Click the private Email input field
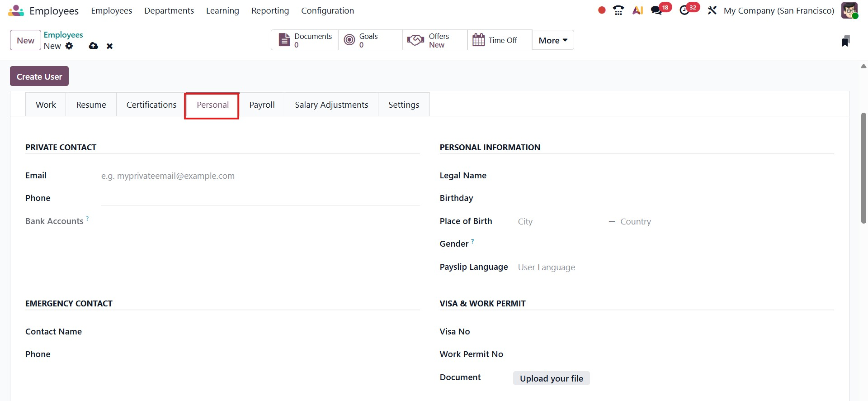 [x=260, y=176]
